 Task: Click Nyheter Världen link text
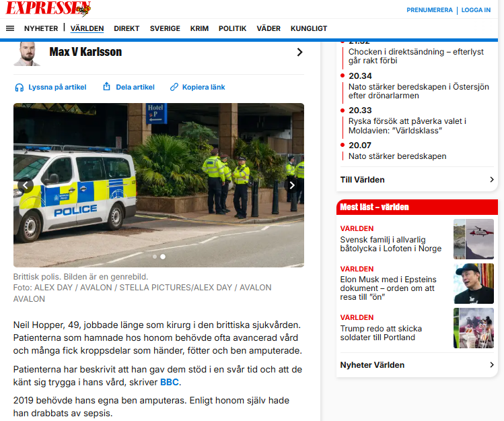click(x=372, y=365)
